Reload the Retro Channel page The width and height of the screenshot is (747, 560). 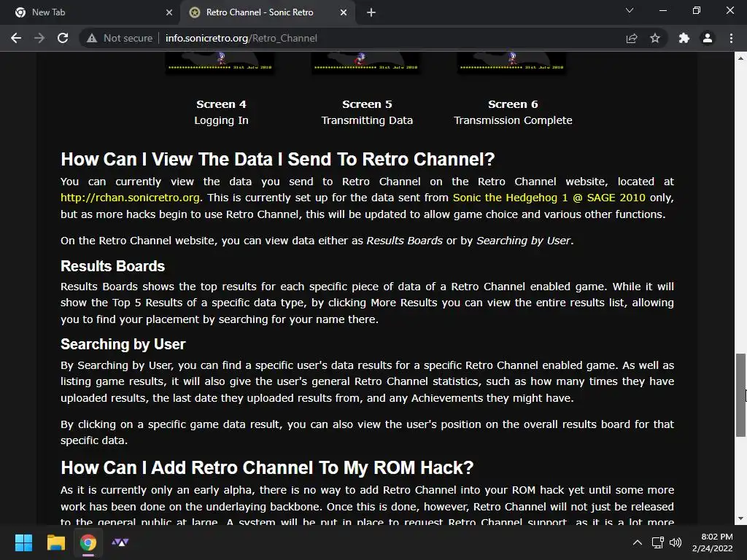(63, 38)
